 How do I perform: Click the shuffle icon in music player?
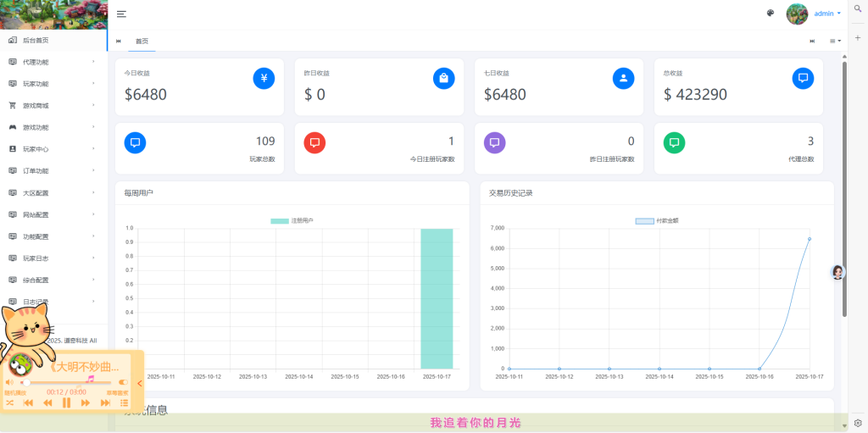(9, 402)
